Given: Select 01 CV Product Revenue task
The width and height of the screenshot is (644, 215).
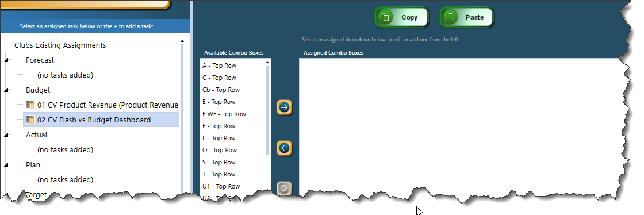Looking at the screenshot, I should click(x=108, y=105).
